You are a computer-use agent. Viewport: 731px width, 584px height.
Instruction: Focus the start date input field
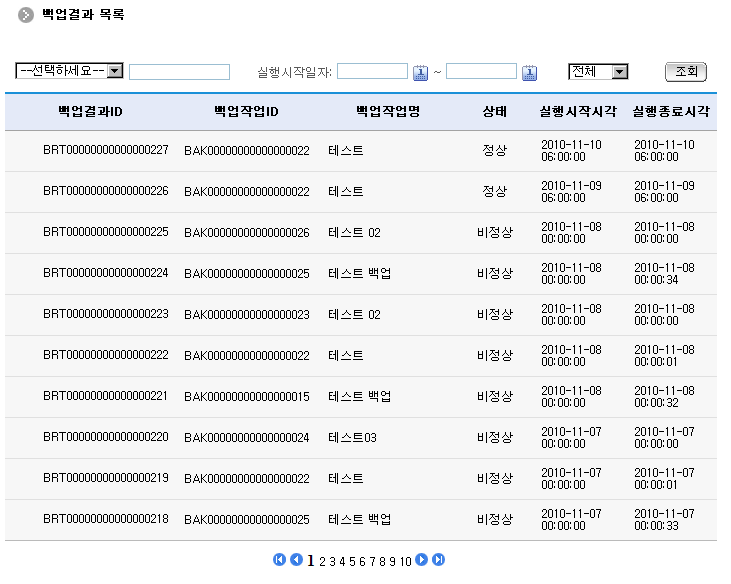click(x=372, y=72)
